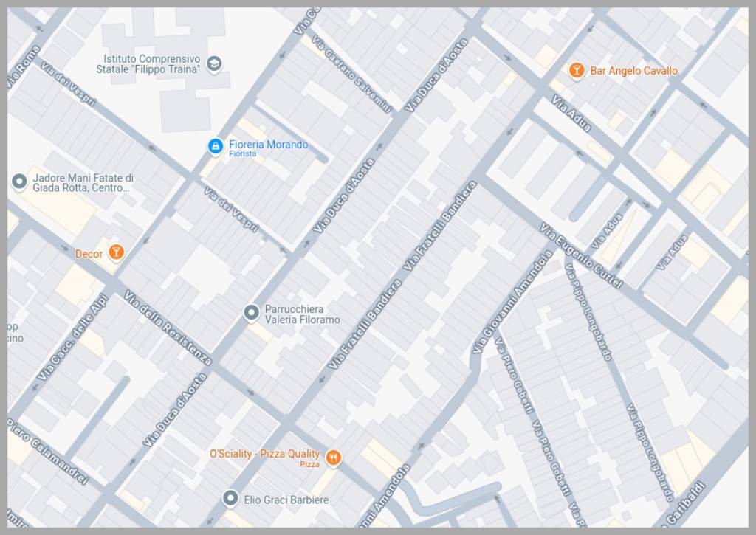Click the Fioreria Morando place name
Image resolution: width=756 pixels, height=535 pixels.
pyautogui.click(x=268, y=144)
